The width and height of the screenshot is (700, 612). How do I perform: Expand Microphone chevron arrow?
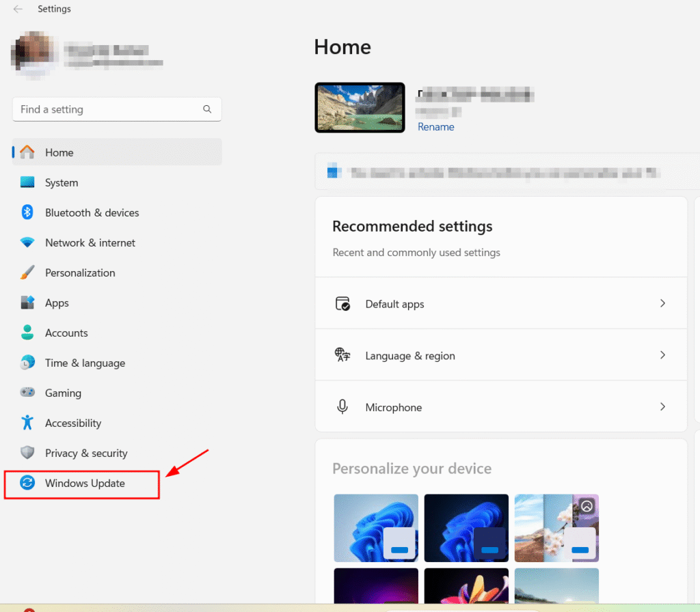tap(662, 407)
